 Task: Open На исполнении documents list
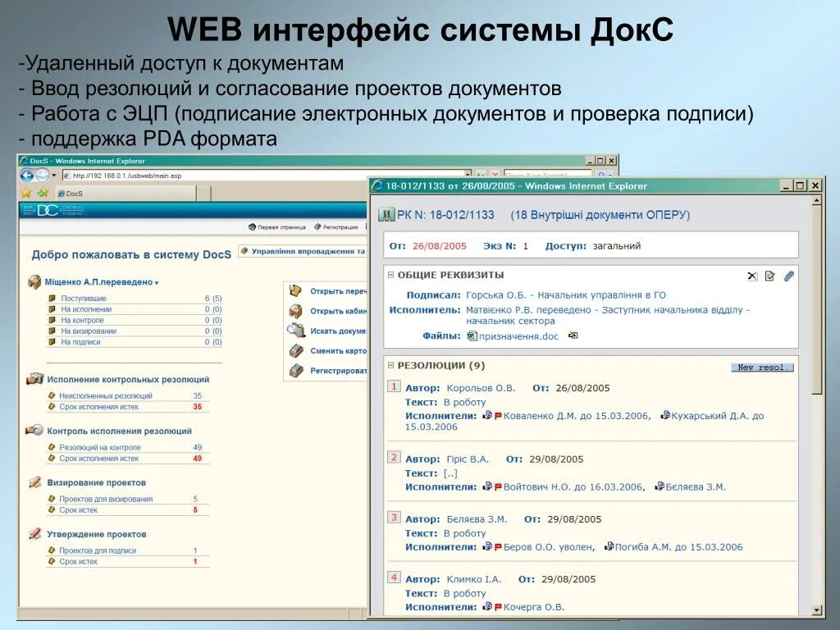[x=86, y=309]
